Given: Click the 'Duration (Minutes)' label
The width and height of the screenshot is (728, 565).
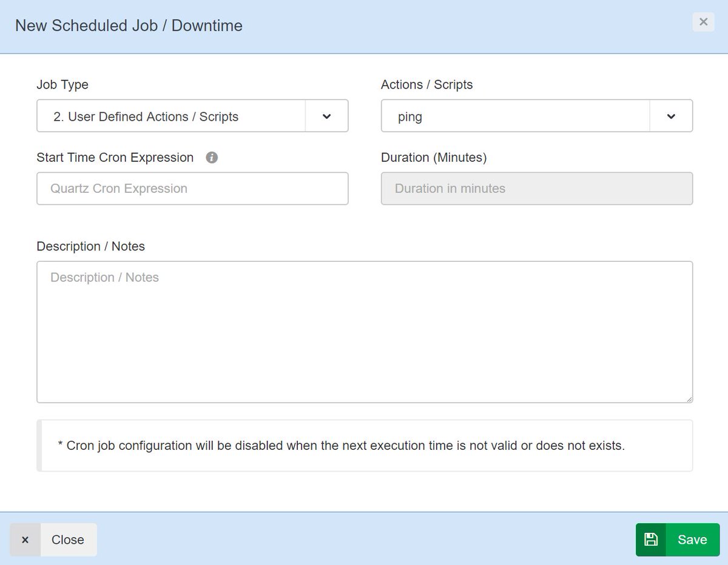Looking at the screenshot, I should tap(434, 158).
